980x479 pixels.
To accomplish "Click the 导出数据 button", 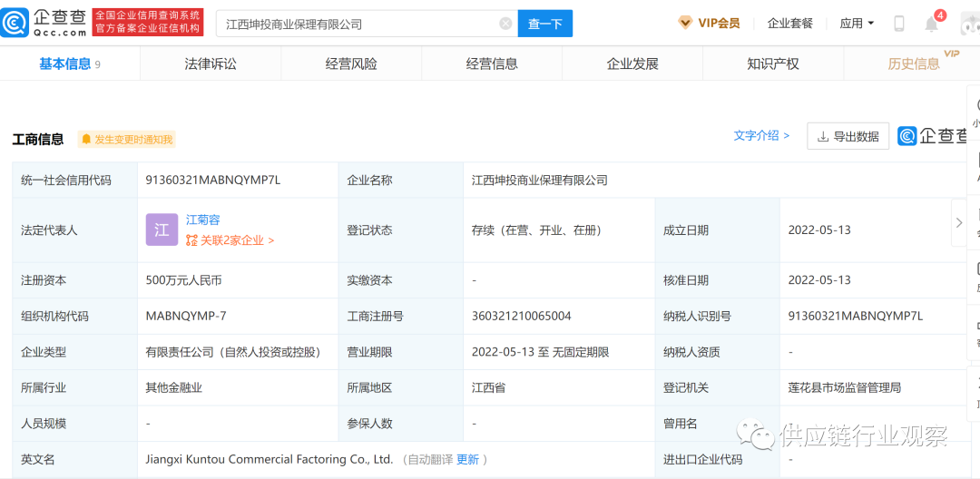I will pos(848,136).
